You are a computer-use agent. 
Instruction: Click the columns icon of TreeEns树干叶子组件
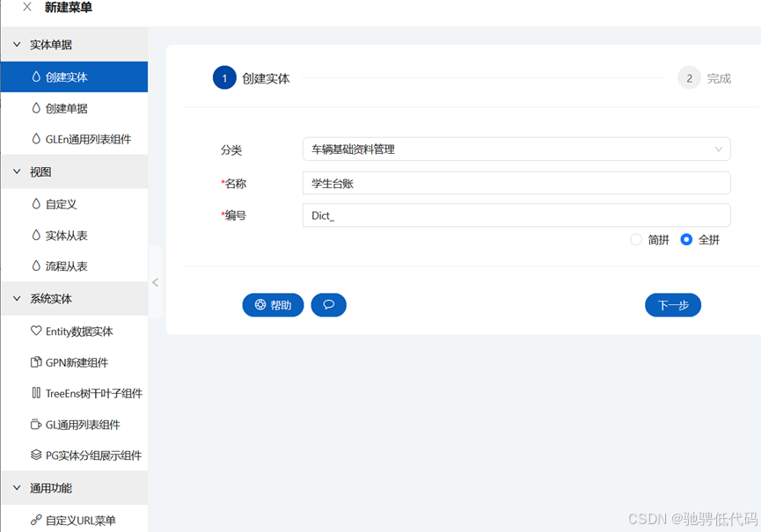pyautogui.click(x=36, y=393)
